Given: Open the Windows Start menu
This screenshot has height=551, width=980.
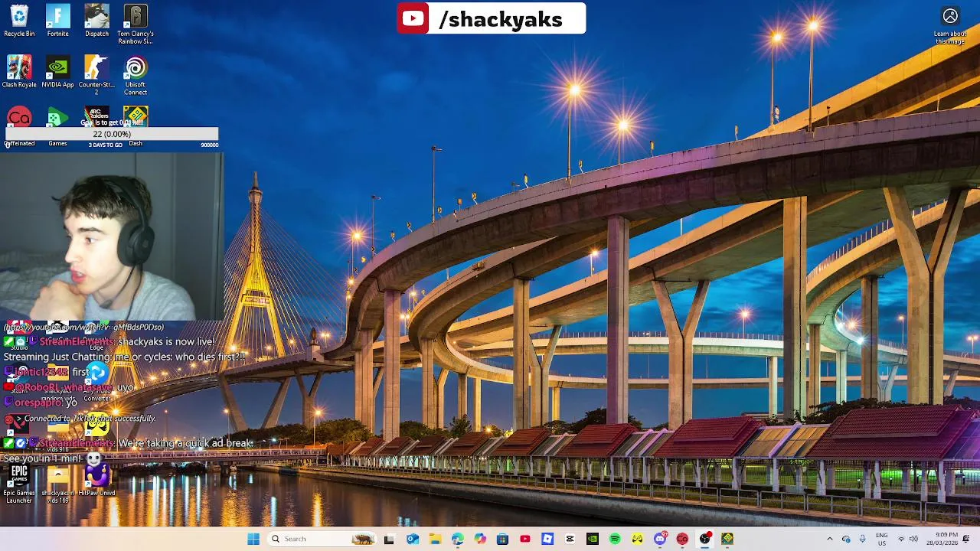Looking at the screenshot, I should tap(253, 539).
